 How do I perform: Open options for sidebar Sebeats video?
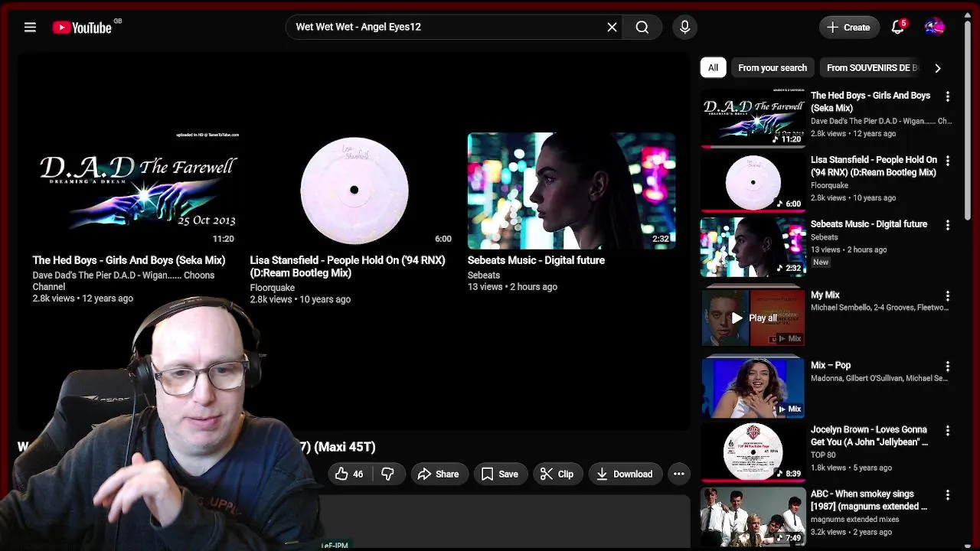coord(947,225)
